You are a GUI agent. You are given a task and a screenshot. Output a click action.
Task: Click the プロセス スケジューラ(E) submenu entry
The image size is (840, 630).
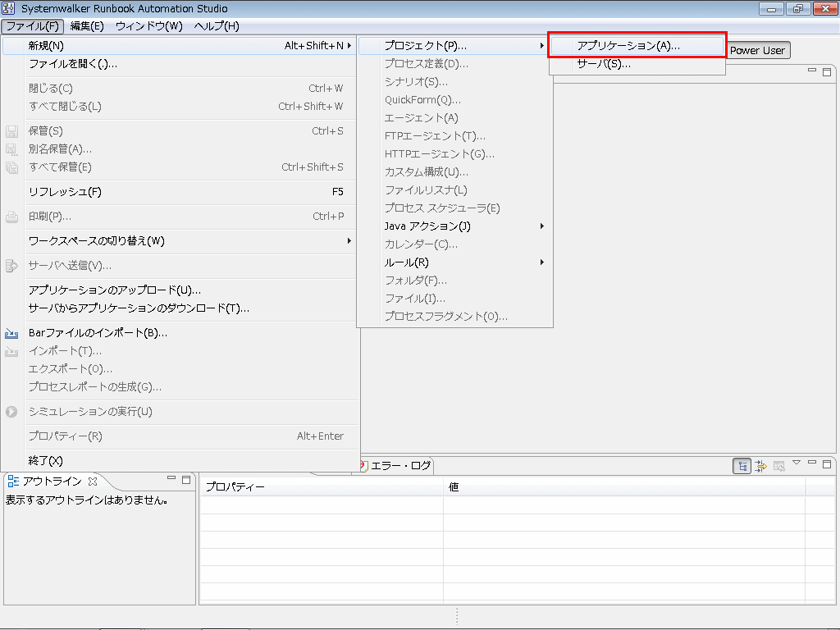[454, 208]
